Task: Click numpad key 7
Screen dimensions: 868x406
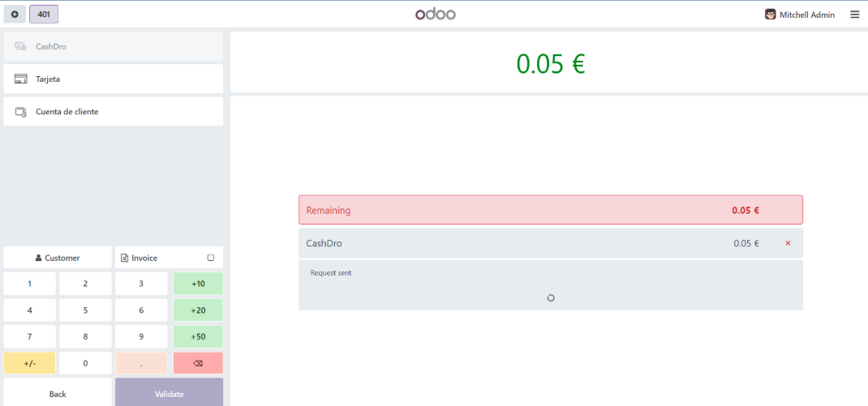Action: (30, 337)
